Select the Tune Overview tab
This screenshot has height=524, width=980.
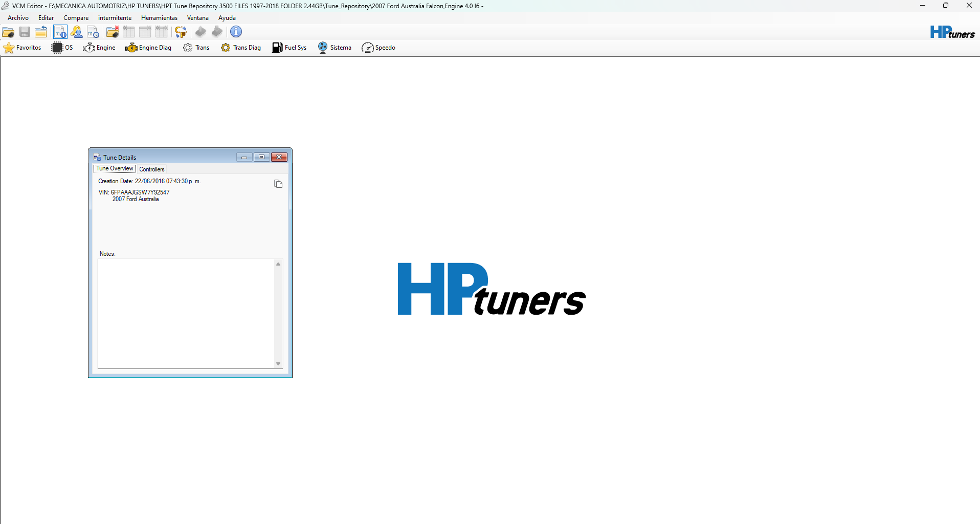[x=115, y=169]
